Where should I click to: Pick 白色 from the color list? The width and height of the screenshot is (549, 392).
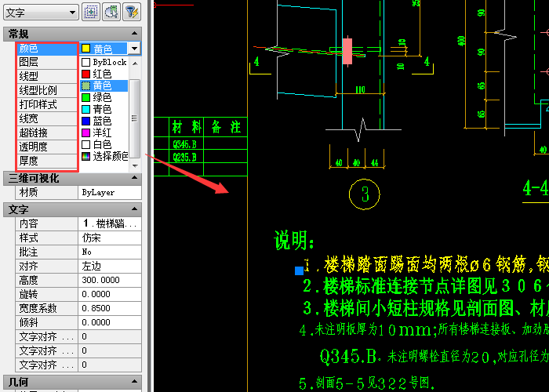coord(104,144)
